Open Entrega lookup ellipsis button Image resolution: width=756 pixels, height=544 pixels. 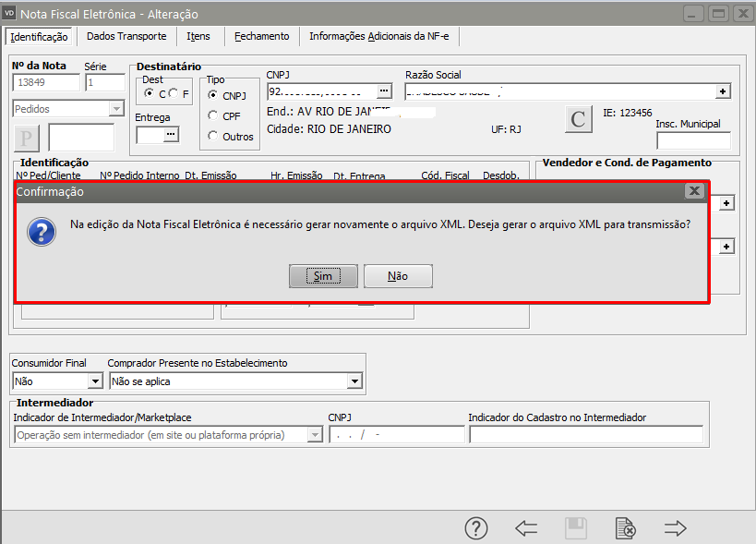click(170, 135)
